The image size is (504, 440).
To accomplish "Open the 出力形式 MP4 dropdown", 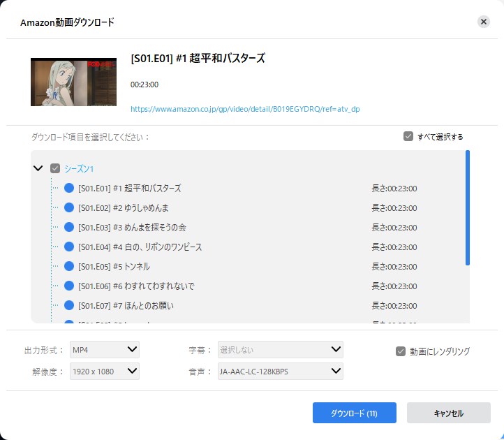I will coord(104,349).
